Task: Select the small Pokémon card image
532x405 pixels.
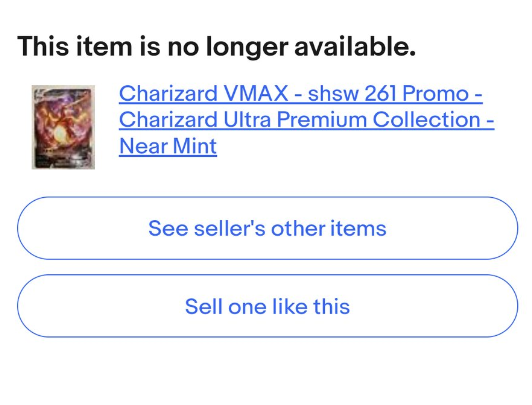Action: (x=63, y=127)
